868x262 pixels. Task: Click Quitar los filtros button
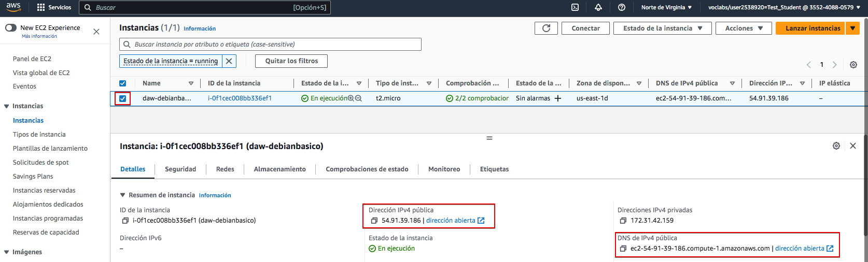[291, 61]
